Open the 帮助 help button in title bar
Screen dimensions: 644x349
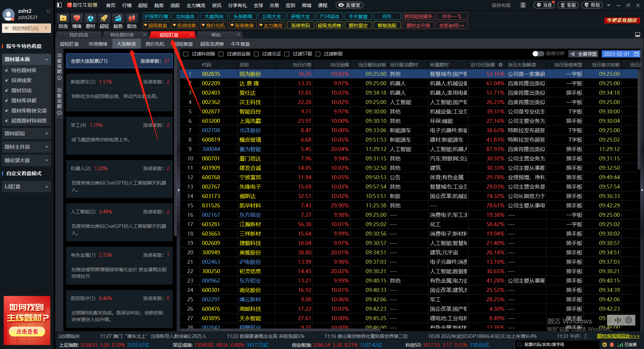coord(592,5)
